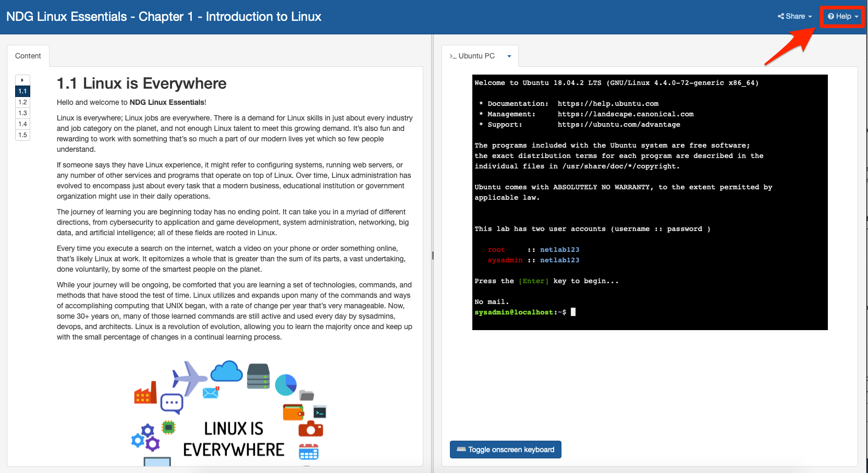The image size is (868, 473).
Task: Click the 1.1 Linux is Everywhere heading
Action: (142, 83)
